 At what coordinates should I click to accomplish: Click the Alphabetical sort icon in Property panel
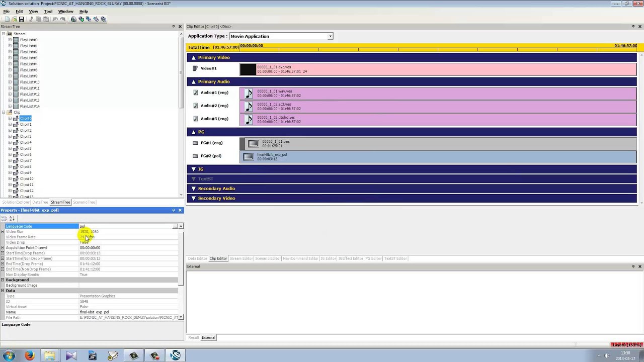point(12,218)
